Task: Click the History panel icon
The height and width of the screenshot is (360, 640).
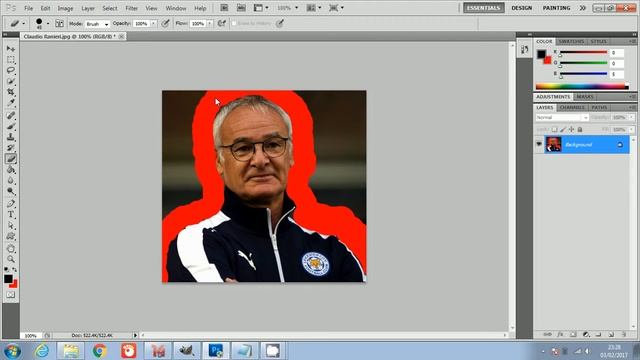Action: [524, 50]
